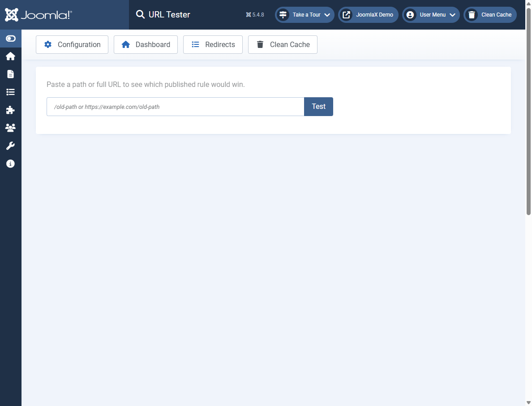532x406 pixels.
Task: Click the 'Paste a path or full URL' instruction text
Action: tap(146, 84)
